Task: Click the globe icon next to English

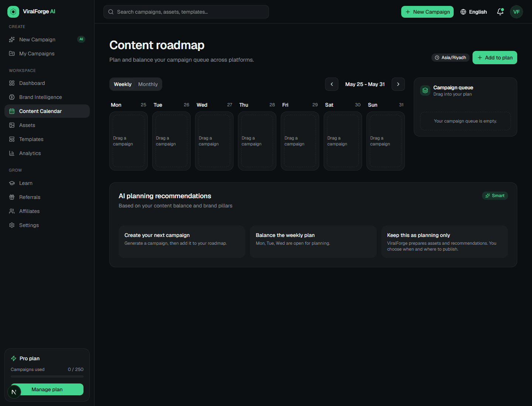Action: (463, 12)
